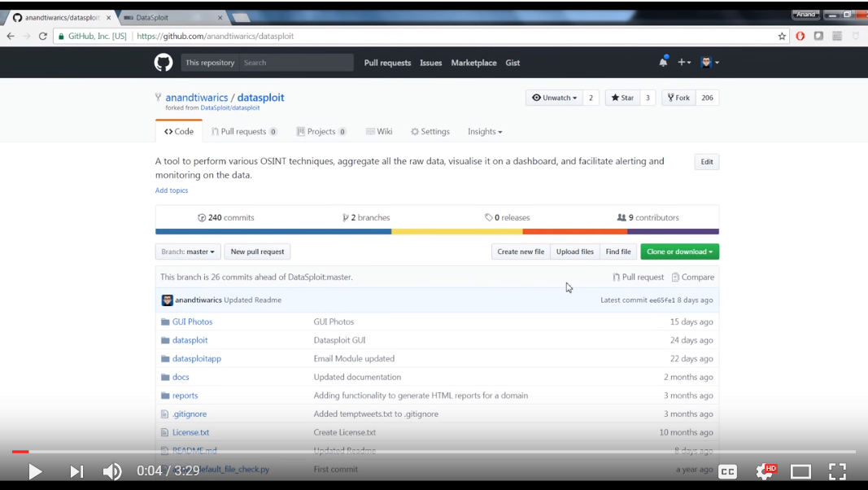Open the reports folder
This screenshot has width=868, height=490.
point(185,396)
